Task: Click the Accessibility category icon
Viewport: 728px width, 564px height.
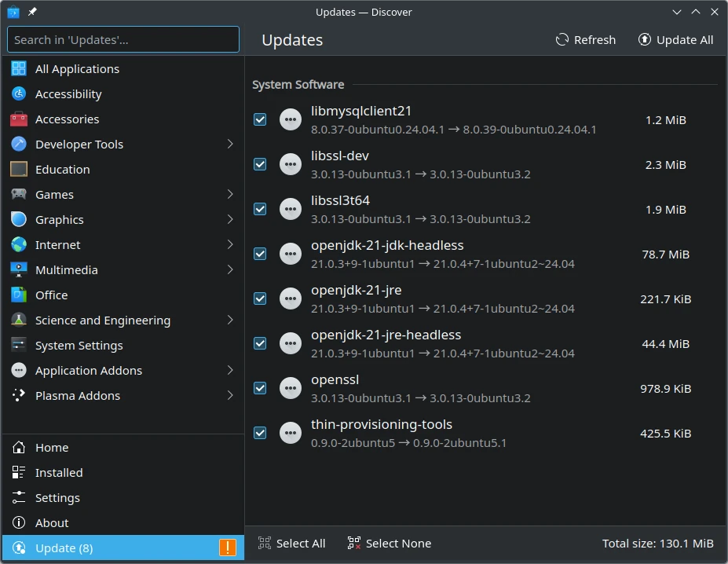Action: [19, 93]
